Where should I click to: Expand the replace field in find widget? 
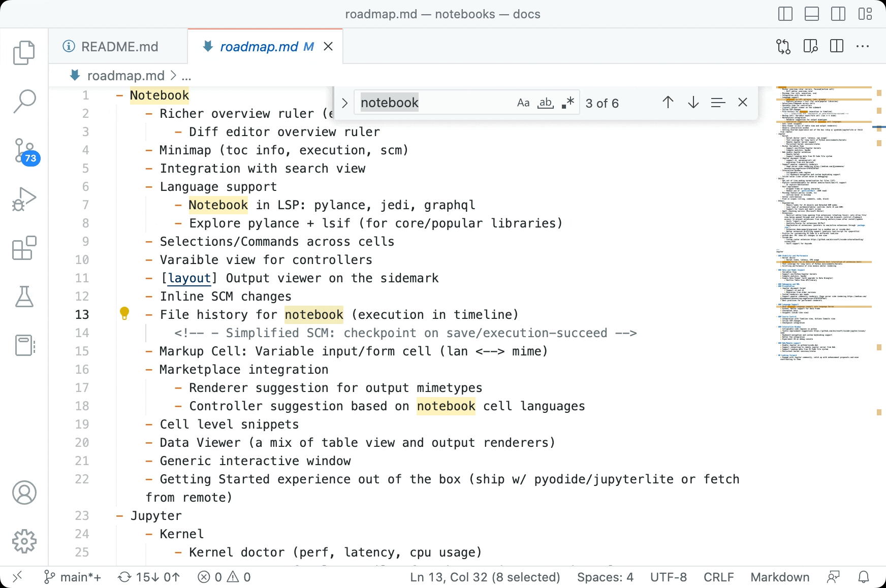(345, 103)
